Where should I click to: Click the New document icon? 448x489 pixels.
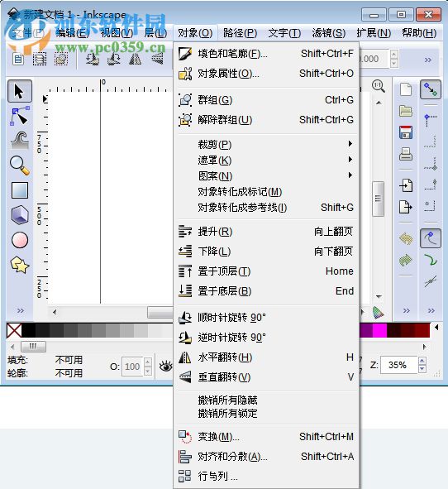406,90
